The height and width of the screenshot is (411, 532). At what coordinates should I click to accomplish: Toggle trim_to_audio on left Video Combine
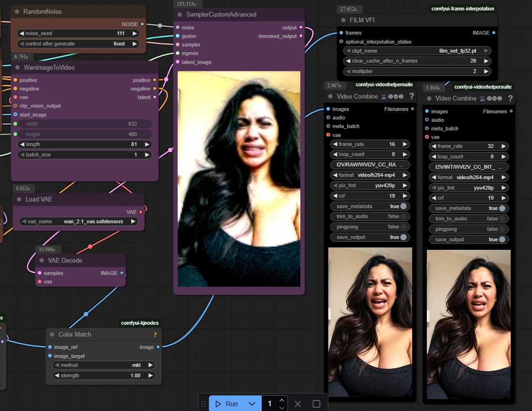[x=370, y=216]
